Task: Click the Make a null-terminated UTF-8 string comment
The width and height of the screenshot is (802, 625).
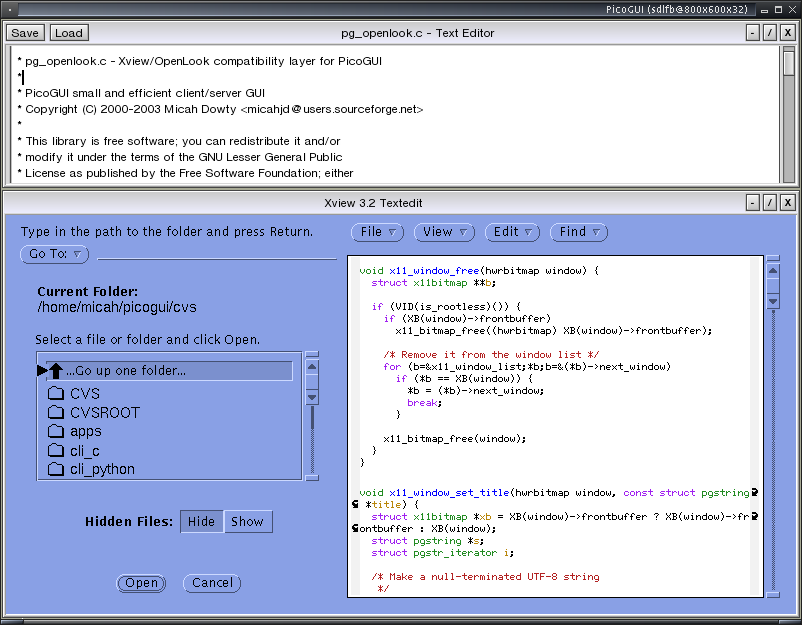Action: coord(485,576)
